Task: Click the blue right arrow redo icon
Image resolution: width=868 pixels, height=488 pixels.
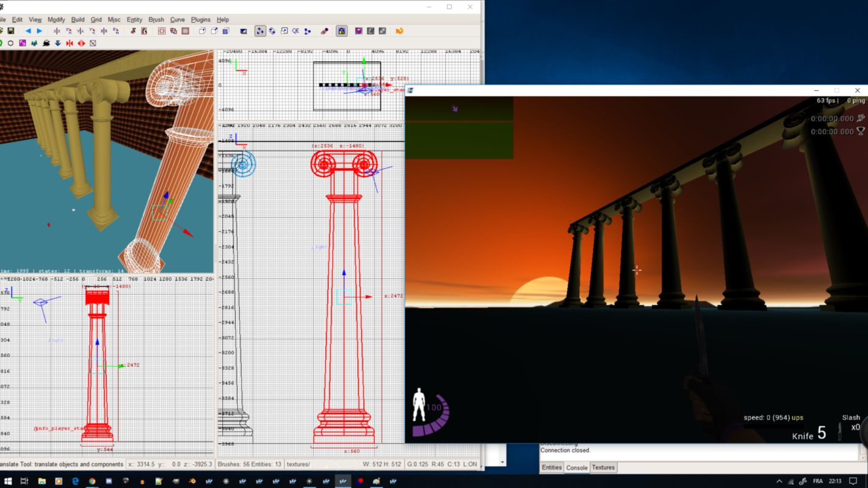Action: point(40,31)
